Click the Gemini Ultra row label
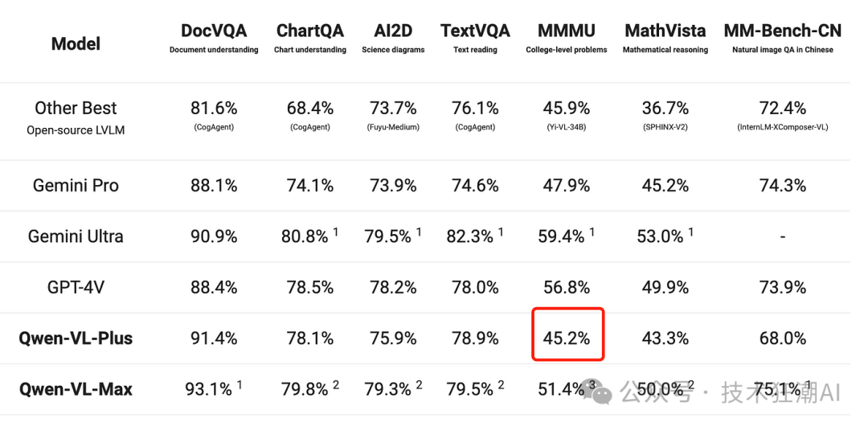868x427 pixels. (x=76, y=236)
